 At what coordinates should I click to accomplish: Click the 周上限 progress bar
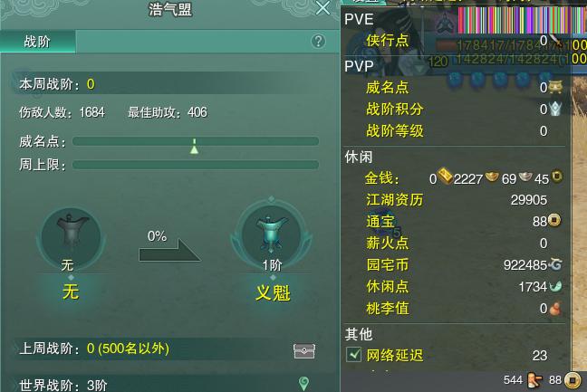coord(196,165)
